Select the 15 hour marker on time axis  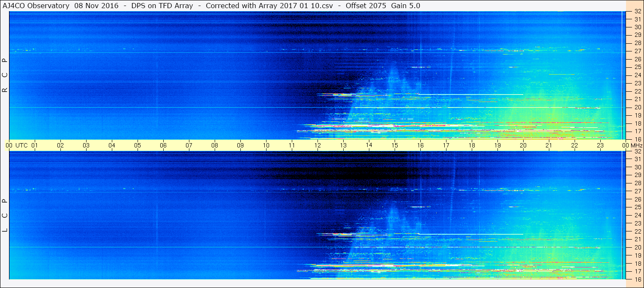[x=395, y=145]
